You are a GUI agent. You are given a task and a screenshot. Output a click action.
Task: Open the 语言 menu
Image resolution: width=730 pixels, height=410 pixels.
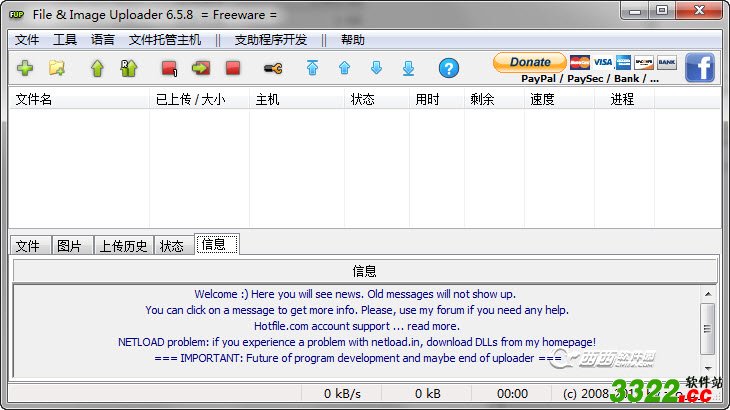tap(103, 40)
